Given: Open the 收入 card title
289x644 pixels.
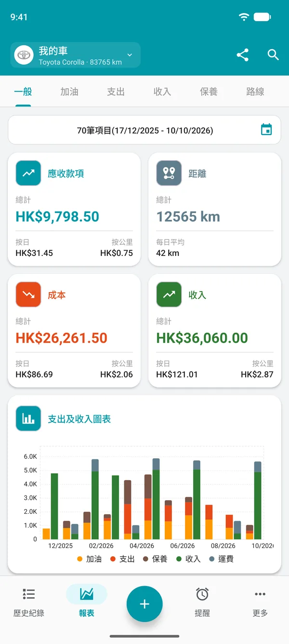Looking at the screenshot, I should tap(197, 295).
